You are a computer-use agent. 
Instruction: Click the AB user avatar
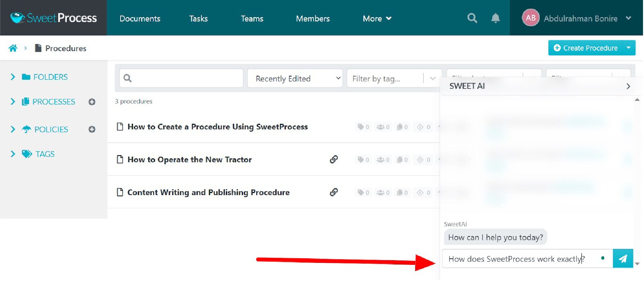[x=530, y=18]
